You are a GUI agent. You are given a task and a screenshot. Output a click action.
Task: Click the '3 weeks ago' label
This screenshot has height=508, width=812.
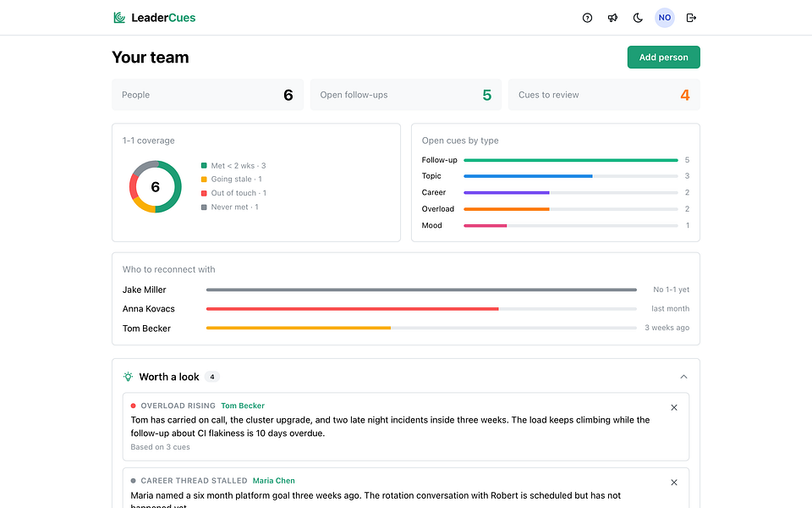(x=667, y=329)
